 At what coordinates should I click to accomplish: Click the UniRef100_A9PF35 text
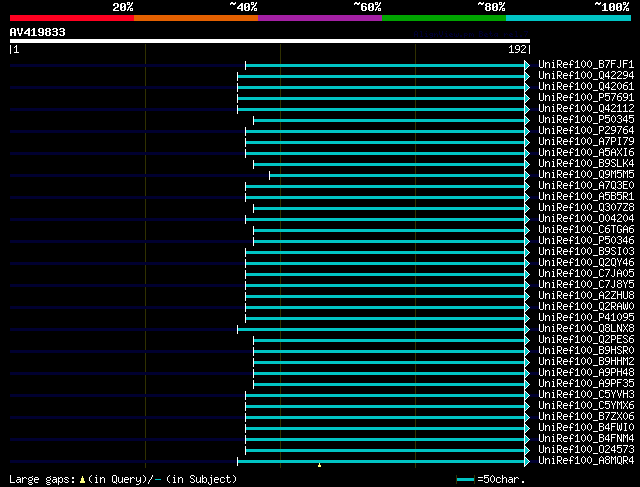[586, 384]
